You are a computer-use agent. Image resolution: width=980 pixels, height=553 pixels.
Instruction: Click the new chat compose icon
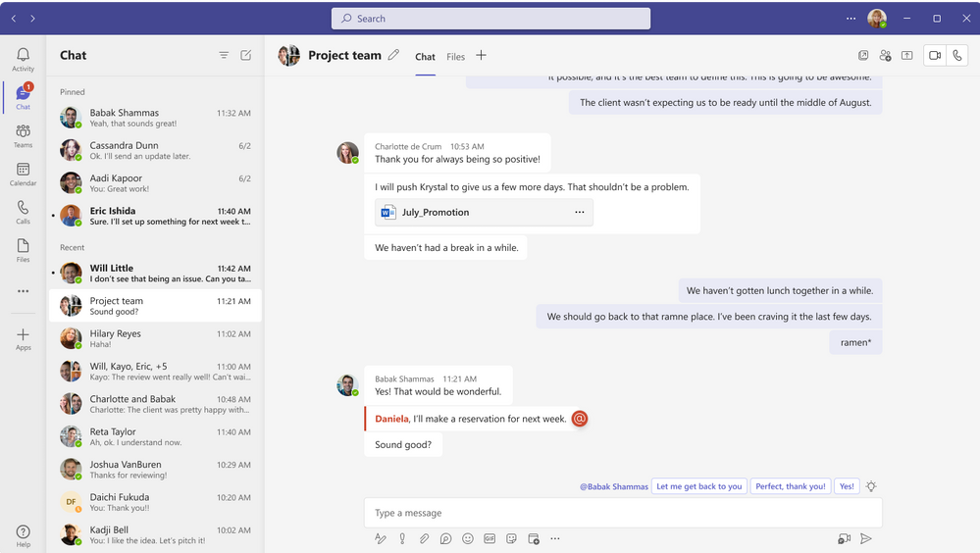point(246,56)
